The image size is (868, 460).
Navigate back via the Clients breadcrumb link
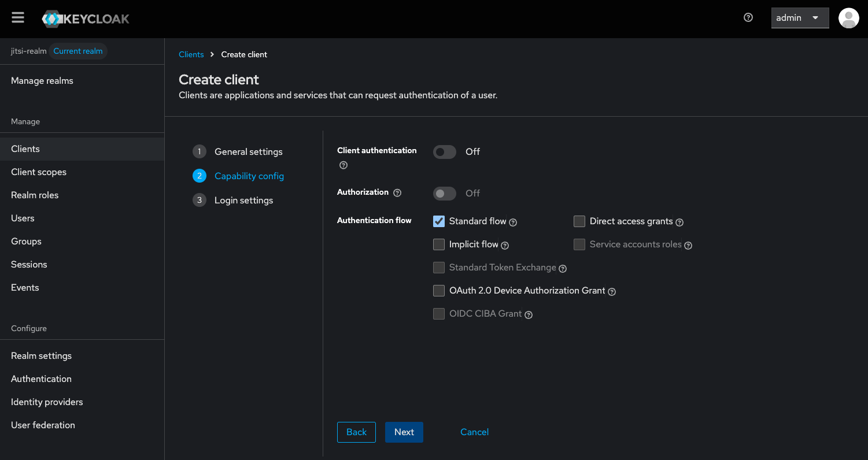coord(191,54)
